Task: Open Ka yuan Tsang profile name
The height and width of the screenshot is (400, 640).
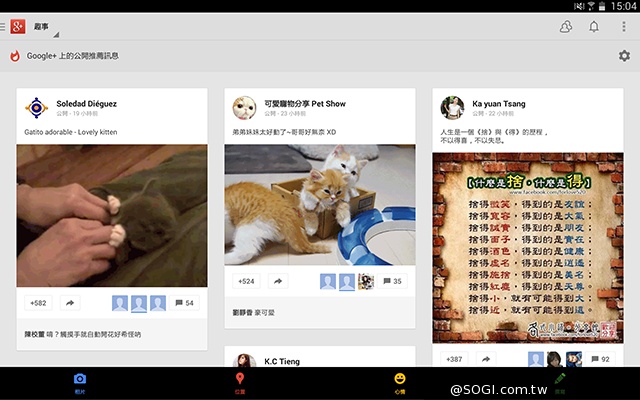Action: tap(499, 104)
